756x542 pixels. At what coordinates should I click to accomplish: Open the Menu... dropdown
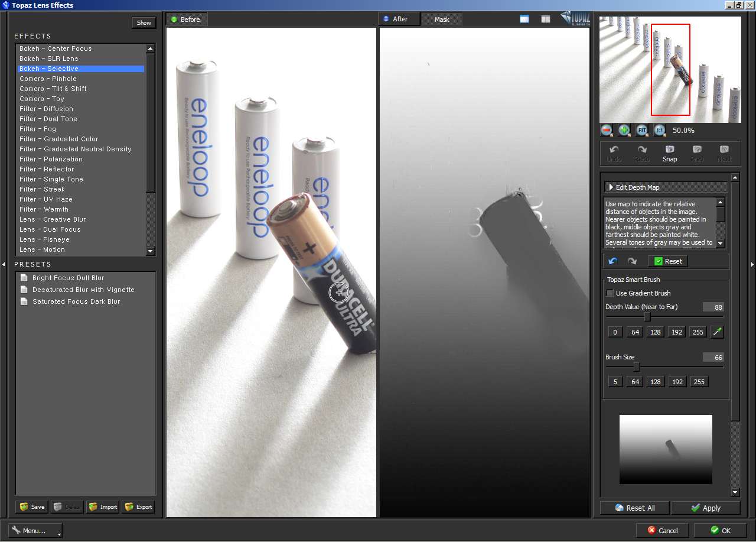[35, 531]
